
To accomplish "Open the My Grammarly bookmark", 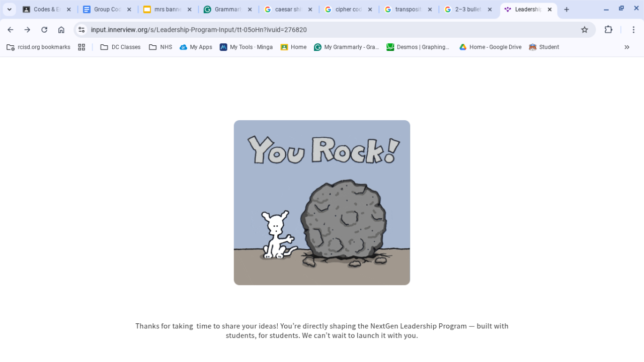I will coord(346,47).
